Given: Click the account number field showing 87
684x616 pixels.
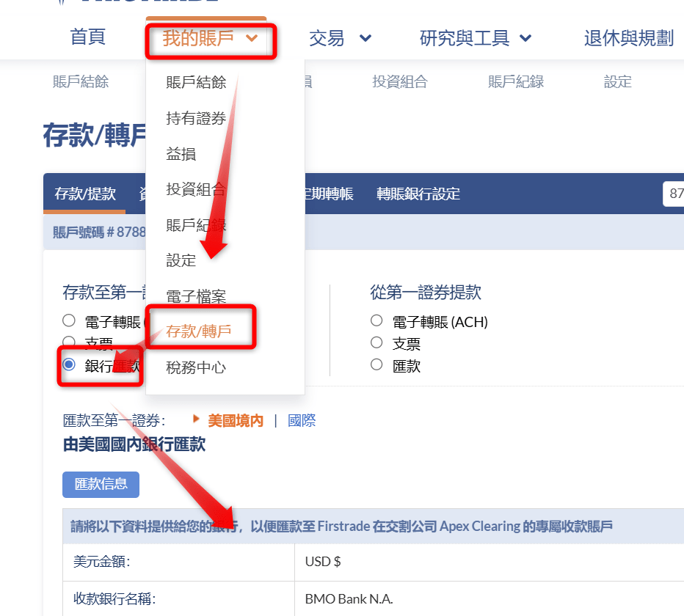Looking at the screenshot, I should point(673,194).
